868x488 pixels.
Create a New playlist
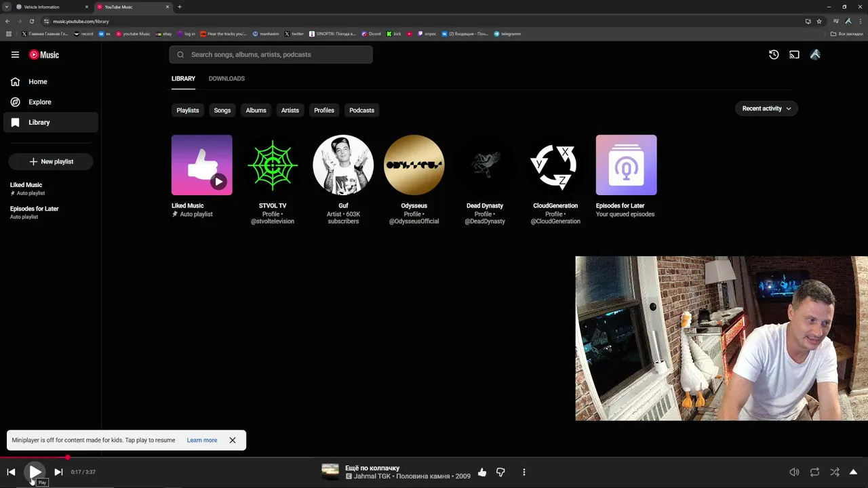[x=51, y=162]
